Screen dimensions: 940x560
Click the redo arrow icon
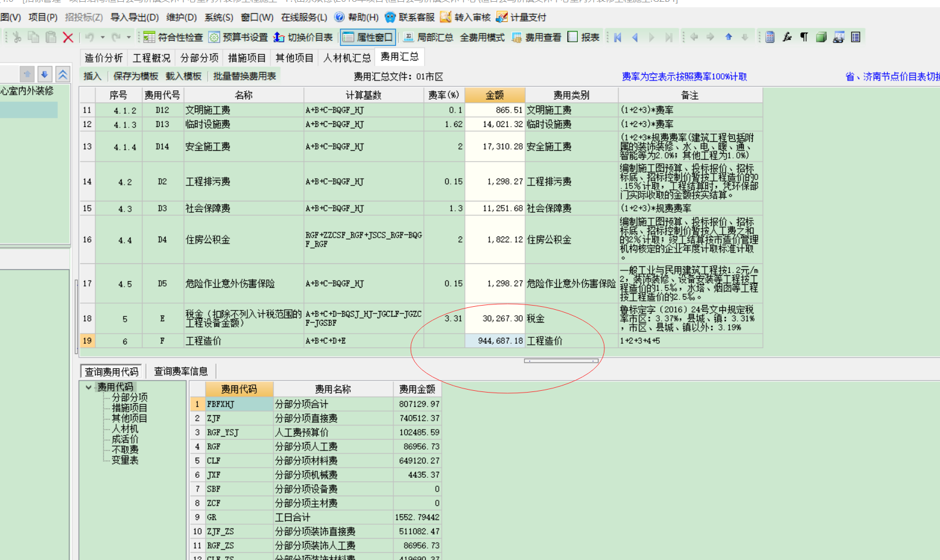click(116, 38)
